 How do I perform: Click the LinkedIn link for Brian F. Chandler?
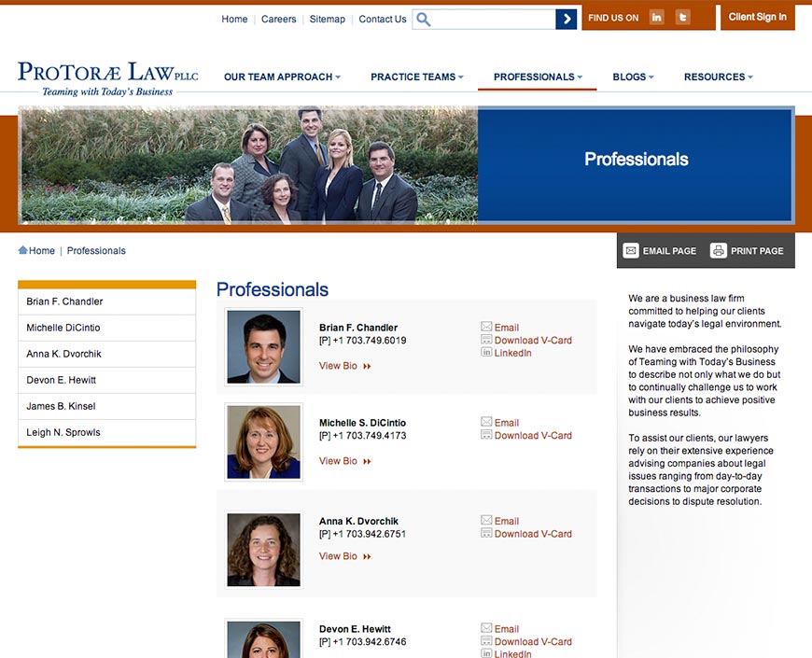click(512, 353)
